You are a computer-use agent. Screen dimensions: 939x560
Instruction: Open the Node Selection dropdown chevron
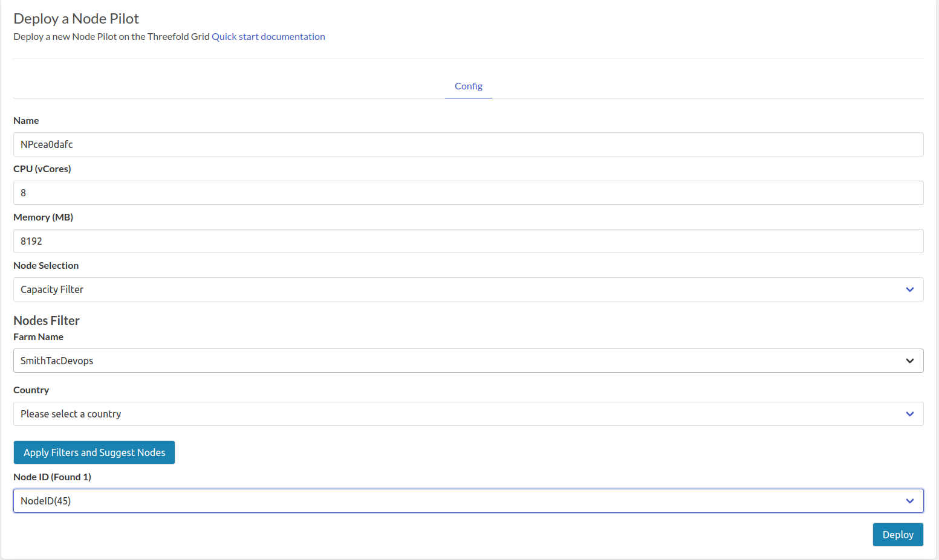909,289
